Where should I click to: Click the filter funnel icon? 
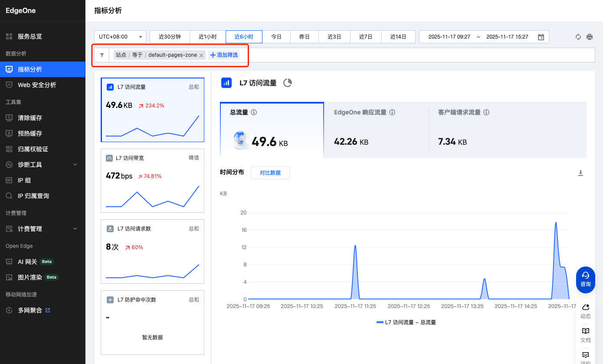[102, 55]
